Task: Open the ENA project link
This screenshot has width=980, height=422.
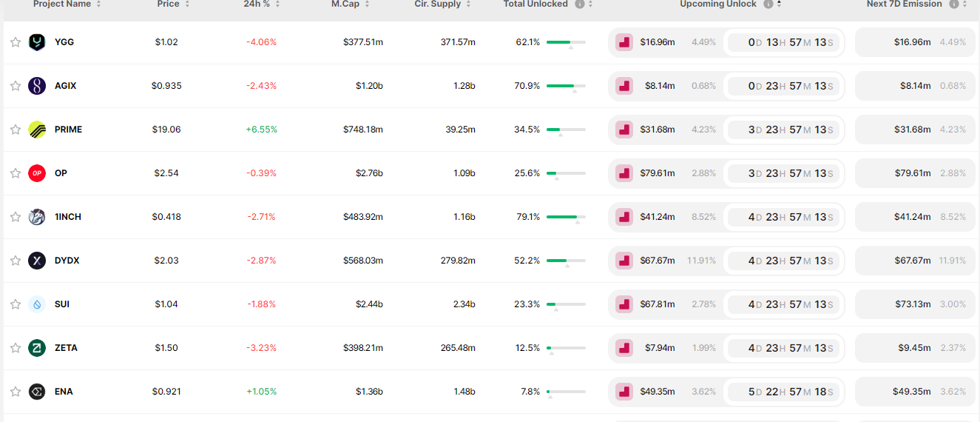Action: (x=64, y=392)
